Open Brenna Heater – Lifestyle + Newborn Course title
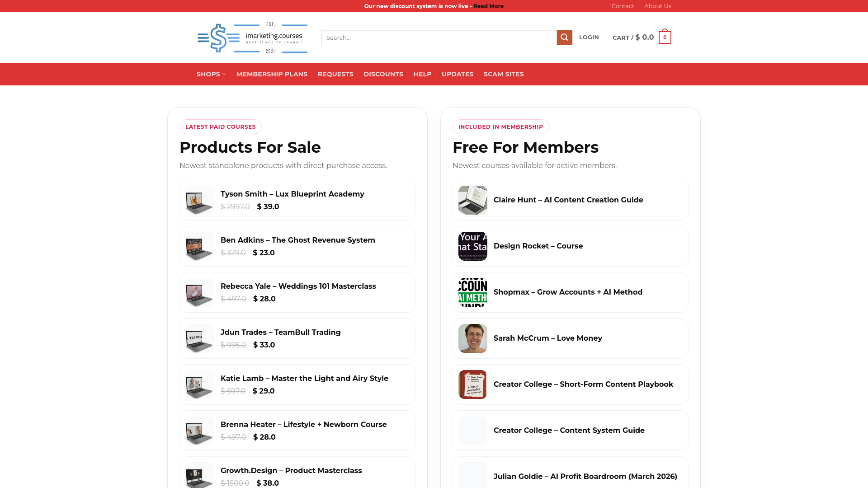 304,424
